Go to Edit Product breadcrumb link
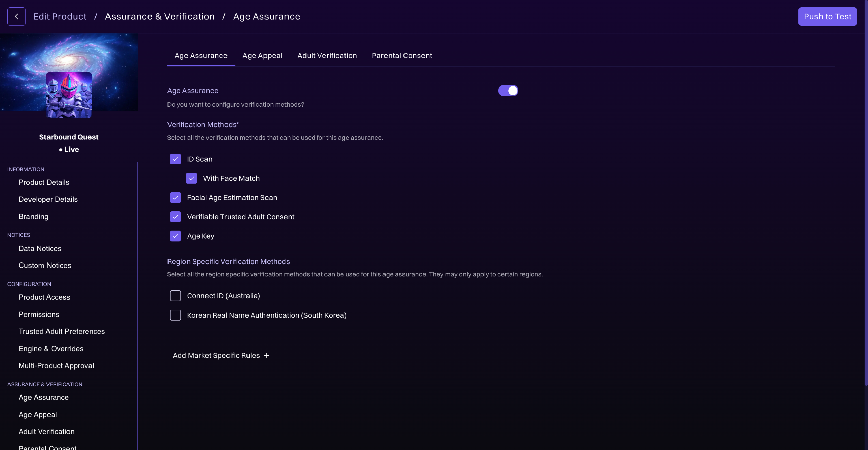Image resolution: width=868 pixels, height=450 pixels. point(60,17)
